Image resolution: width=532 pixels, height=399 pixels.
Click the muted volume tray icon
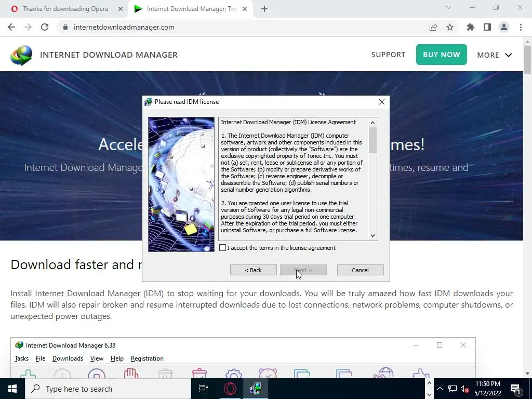(x=464, y=389)
